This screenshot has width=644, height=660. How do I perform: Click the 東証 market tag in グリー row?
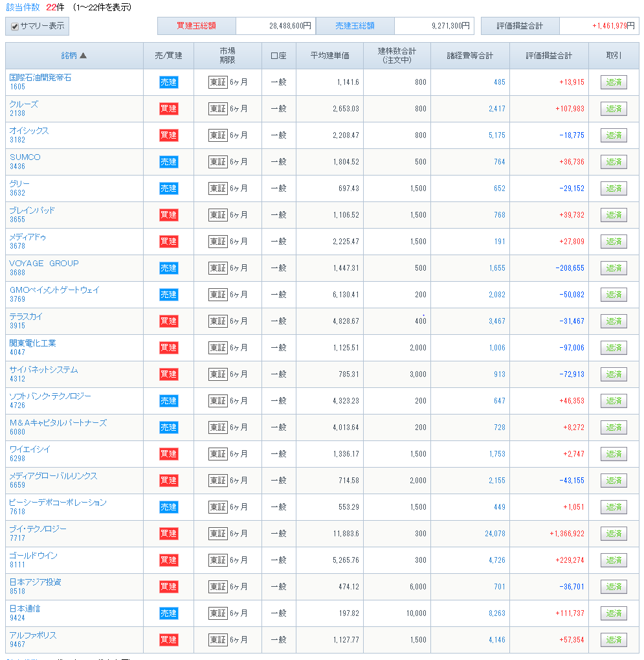(x=218, y=188)
